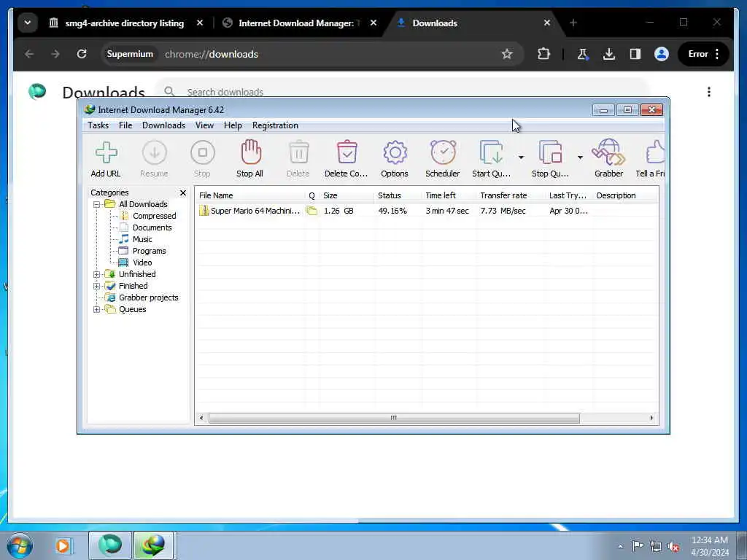Screen dimensions: 747x560
Task: Click the Tell a Friend thumbs-up icon
Action: pos(655,152)
